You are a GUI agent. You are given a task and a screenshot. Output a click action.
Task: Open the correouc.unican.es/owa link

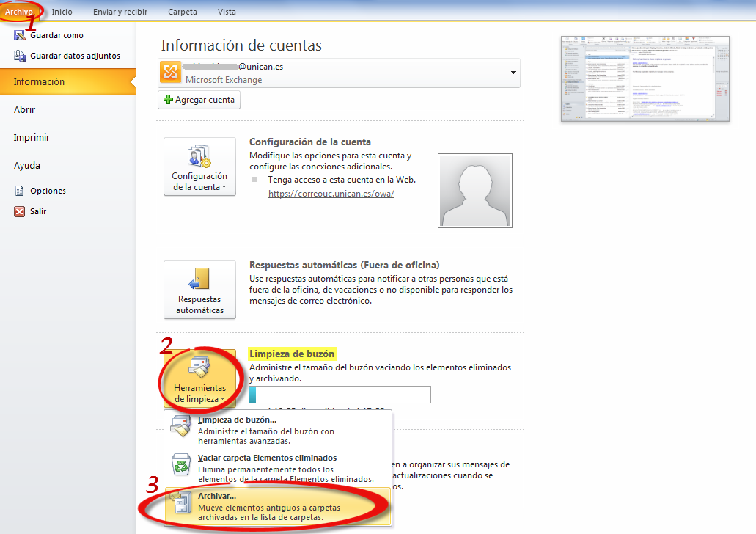coord(331,194)
